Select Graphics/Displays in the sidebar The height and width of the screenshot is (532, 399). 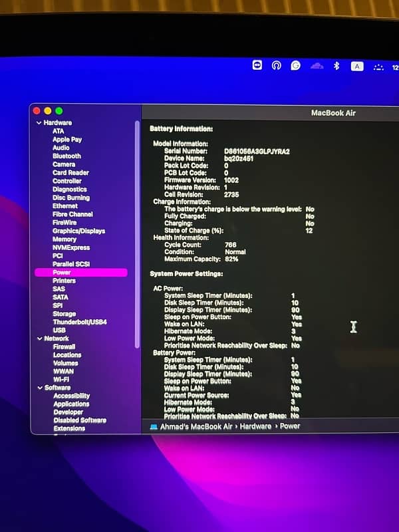click(78, 231)
